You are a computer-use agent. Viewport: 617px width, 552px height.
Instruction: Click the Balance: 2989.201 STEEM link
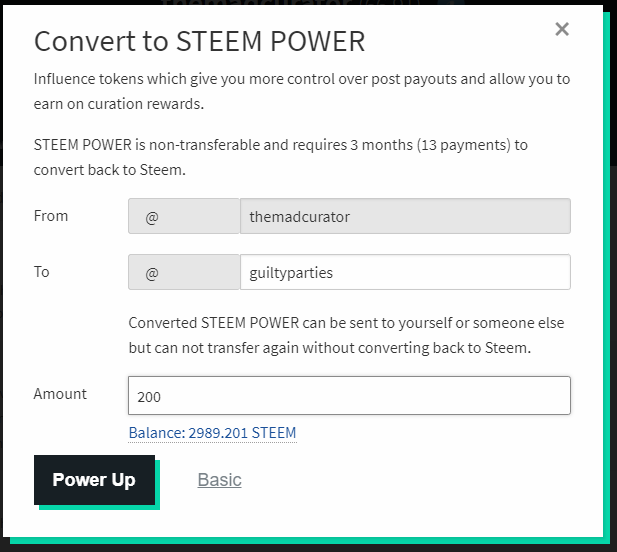click(212, 433)
